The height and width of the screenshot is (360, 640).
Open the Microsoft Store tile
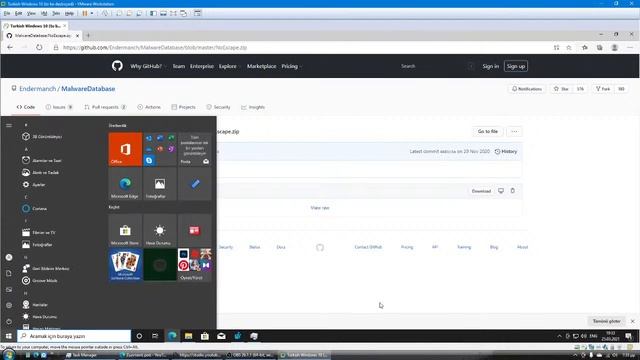point(125,231)
